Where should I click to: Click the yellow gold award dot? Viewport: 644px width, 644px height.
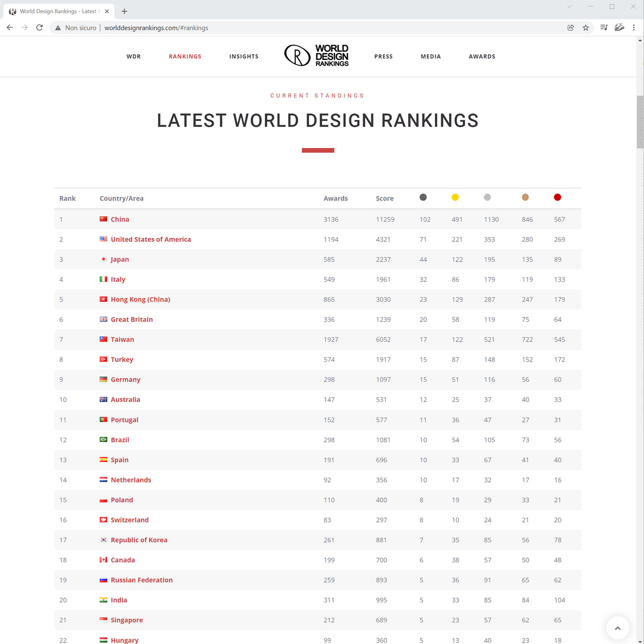click(455, 197)
